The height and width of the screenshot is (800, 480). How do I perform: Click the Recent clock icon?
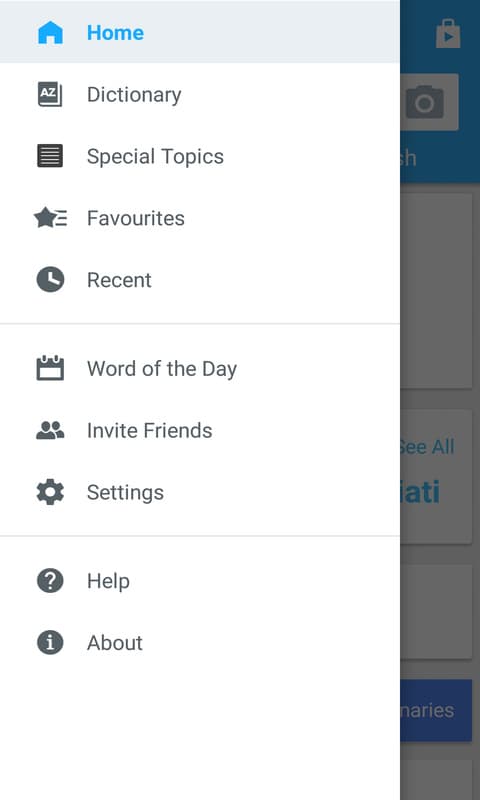(50, 280)
